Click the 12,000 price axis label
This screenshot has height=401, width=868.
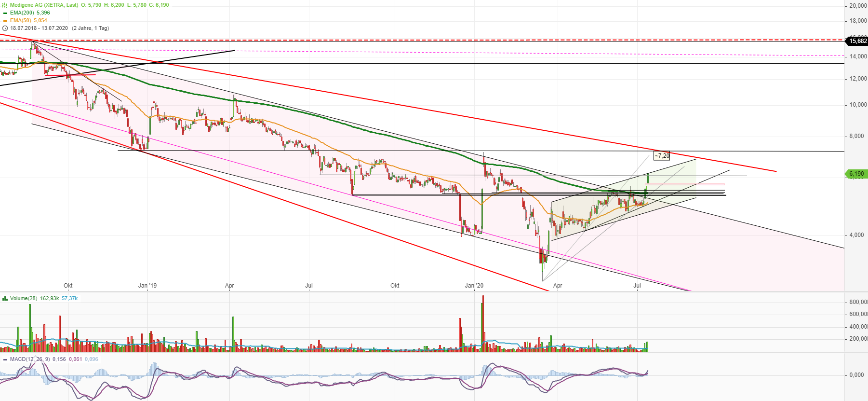point(858,79)
